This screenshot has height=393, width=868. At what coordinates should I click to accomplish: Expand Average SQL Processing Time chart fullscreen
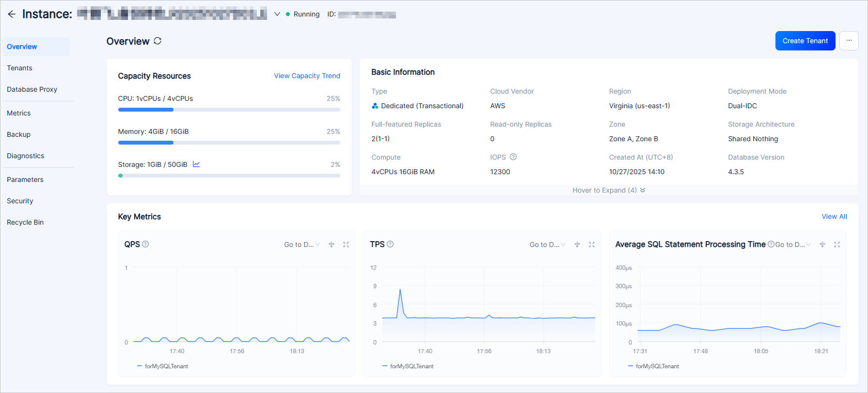(837, 245)
